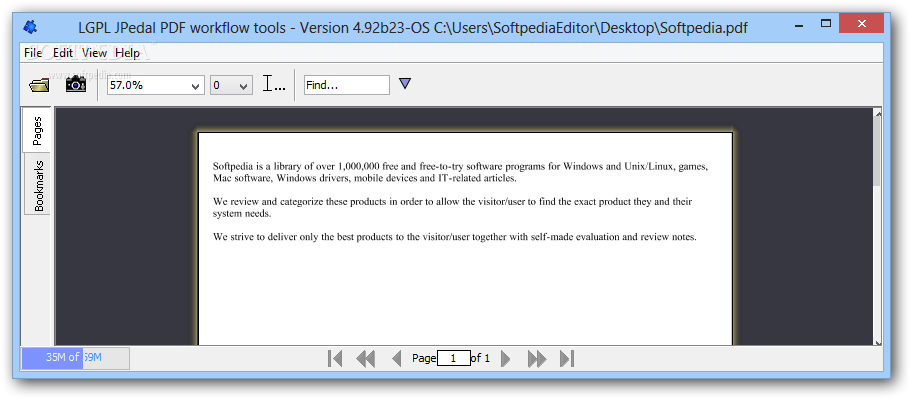The width and height of the screenshot is (911, 399).
Task: Go to next page arrow
Action: [505, 358]
